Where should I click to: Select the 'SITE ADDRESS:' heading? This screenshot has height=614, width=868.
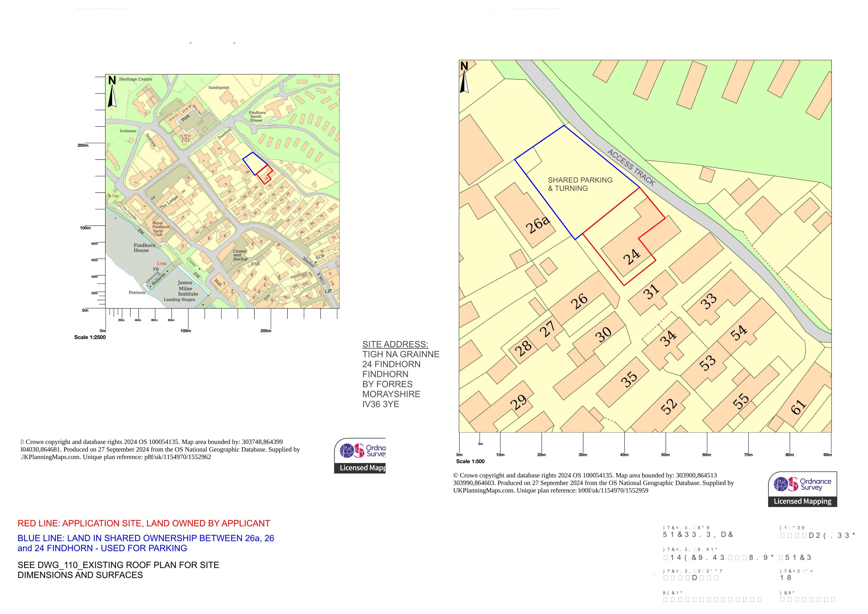395,344
